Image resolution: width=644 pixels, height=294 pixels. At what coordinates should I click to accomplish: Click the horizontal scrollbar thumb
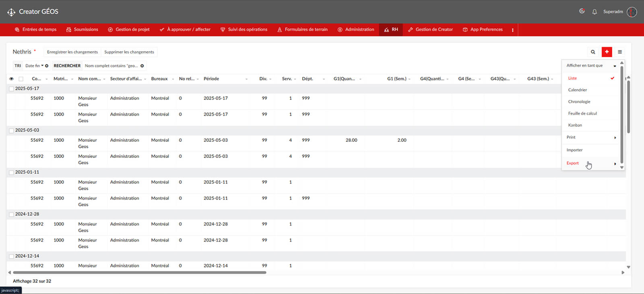point(139,273)
